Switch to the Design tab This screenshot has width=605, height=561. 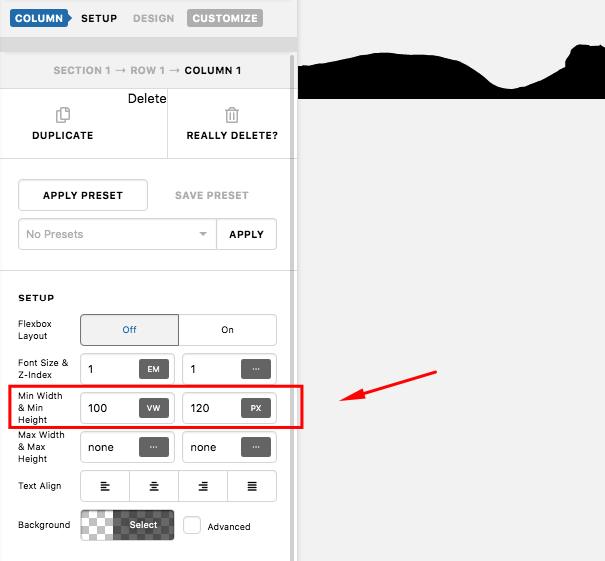153,18
